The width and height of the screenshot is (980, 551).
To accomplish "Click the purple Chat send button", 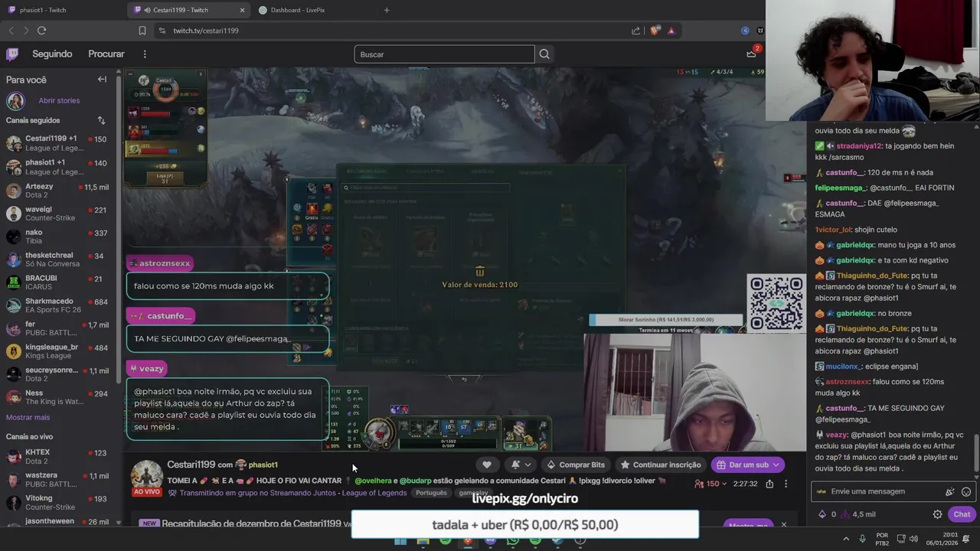I will click(962, 514).
